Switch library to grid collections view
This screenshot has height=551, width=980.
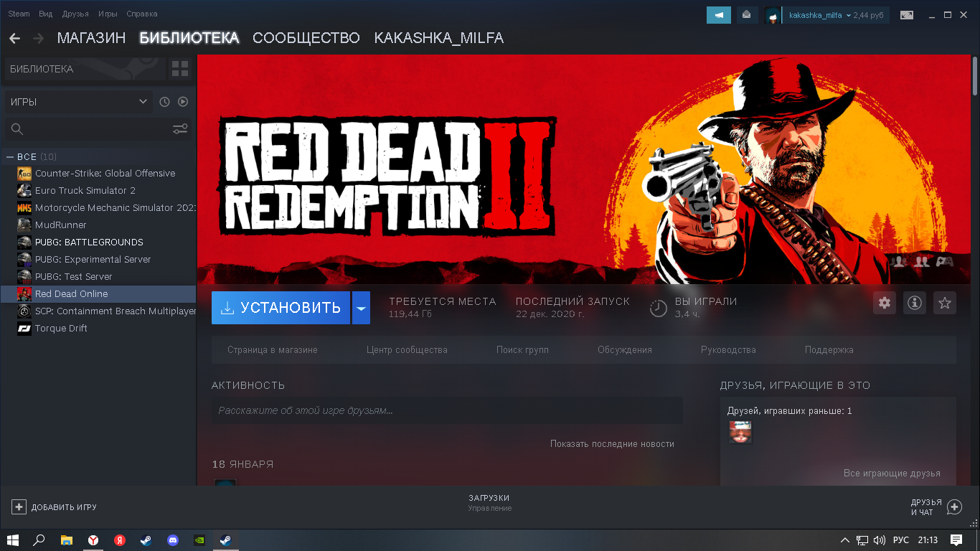pos(180,69)
